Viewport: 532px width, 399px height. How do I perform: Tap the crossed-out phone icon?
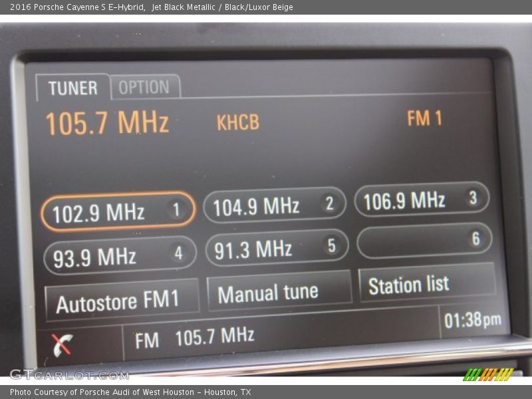tap(62, 344)
